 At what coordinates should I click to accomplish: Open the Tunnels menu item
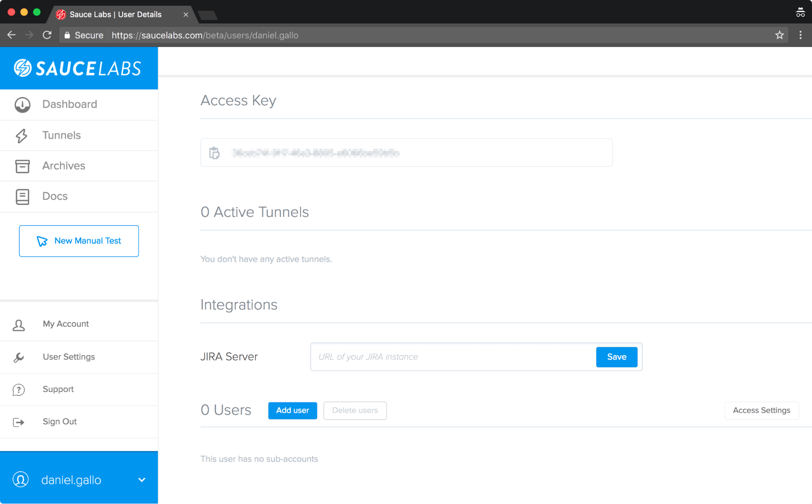point(79,136)
